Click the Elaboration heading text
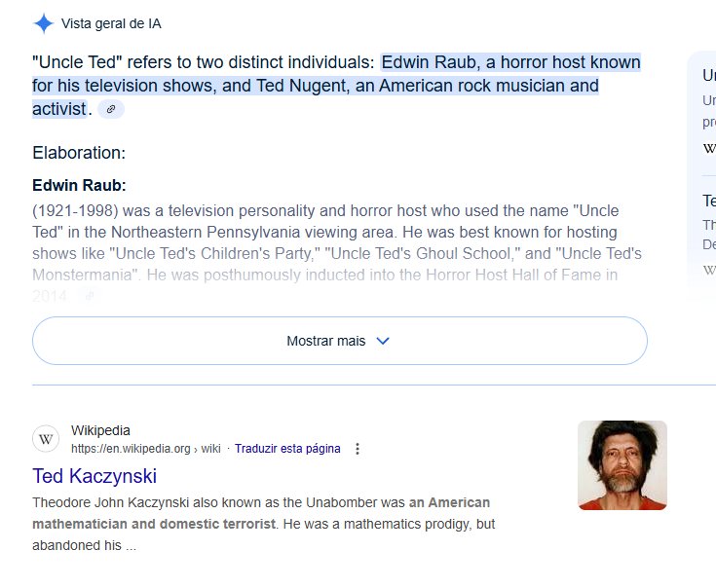Image resolution: width=716 pixels, height=588 pixels. (79, 153)
